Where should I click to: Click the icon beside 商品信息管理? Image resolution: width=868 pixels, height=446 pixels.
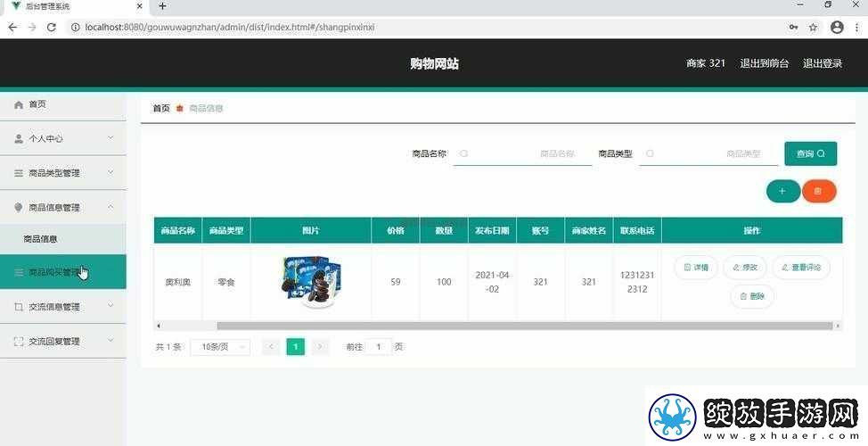pos(19,207)
